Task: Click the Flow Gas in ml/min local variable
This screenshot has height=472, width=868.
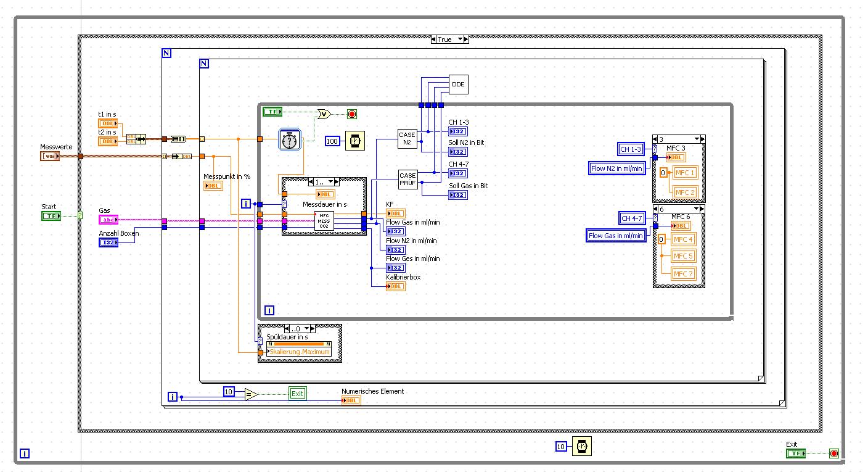Action: [616, 235]
